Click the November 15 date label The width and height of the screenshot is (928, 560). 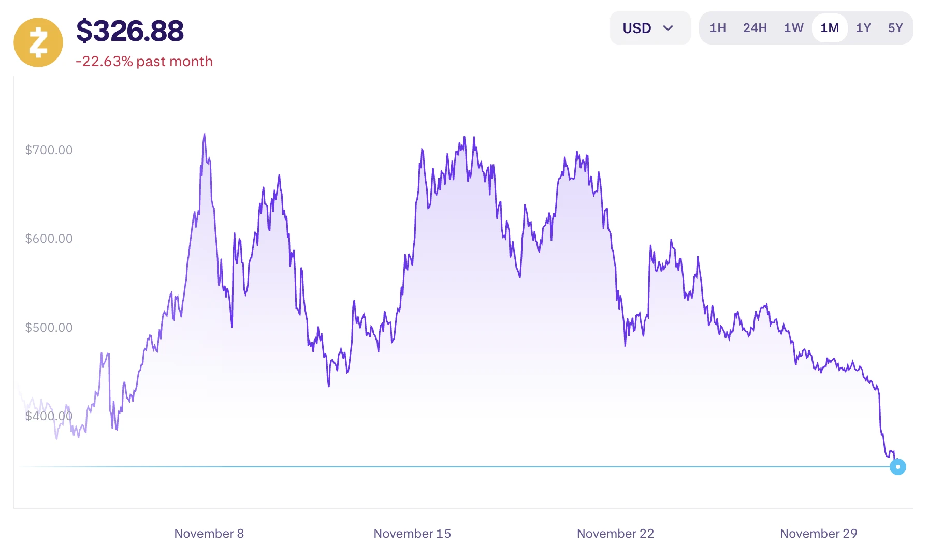tap(412, 534)
